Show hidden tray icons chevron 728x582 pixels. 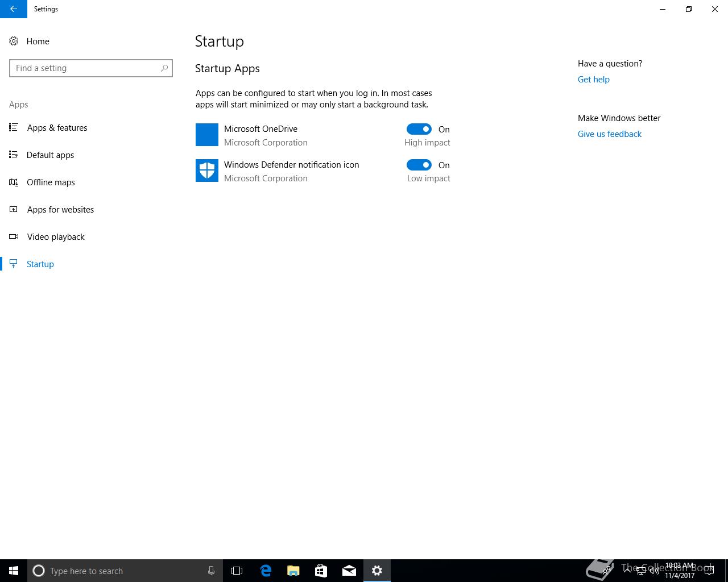click(x=628, y=571)
